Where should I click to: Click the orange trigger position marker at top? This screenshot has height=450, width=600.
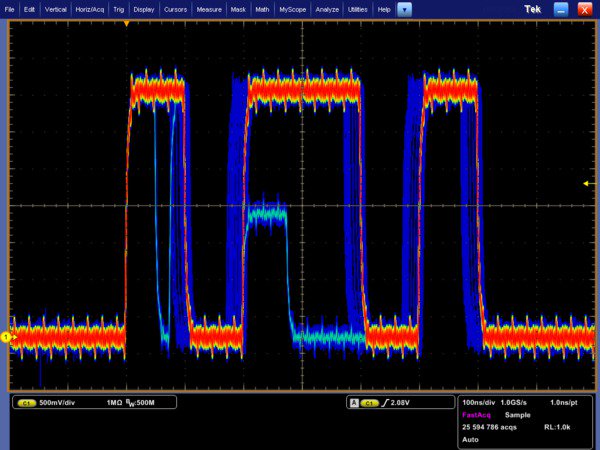126,22
